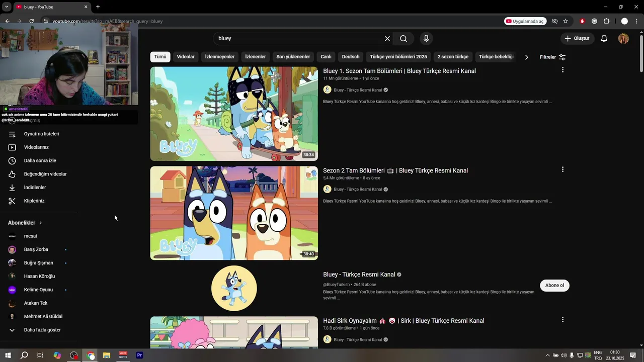Image resolution: width=644 pixels, height=362 pixels.
Task: Open YouTube notifications bell
Action: pyautogui.click(x=604, y=39)
